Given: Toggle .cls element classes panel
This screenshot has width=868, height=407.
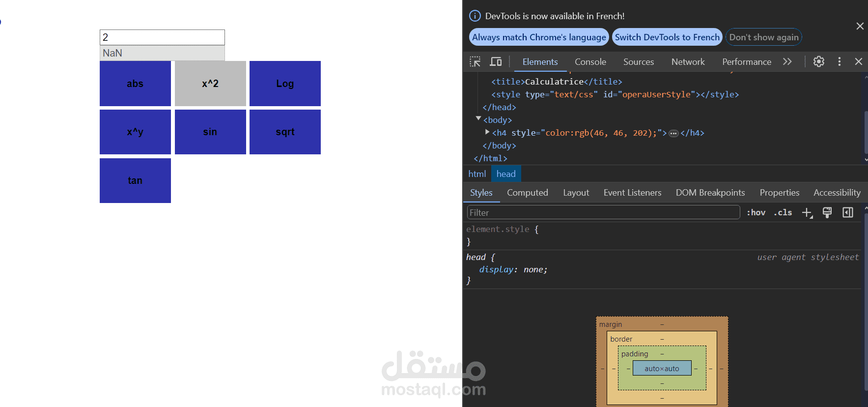Looking at the screenshot, I should pos(783,212).
